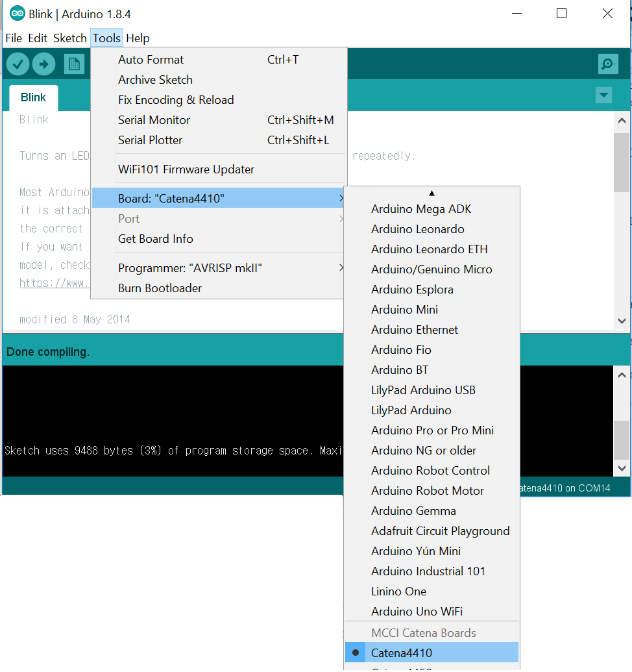Launch WiFi101 Firmware Updater
This screenshot has height=672, width=632.
219,169
